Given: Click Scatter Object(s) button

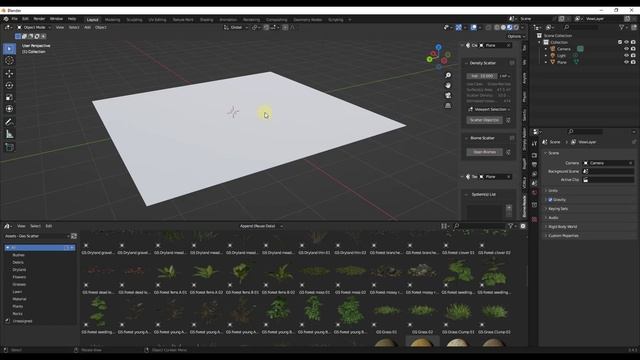Looking at the screenshot, I should [484, 120].
